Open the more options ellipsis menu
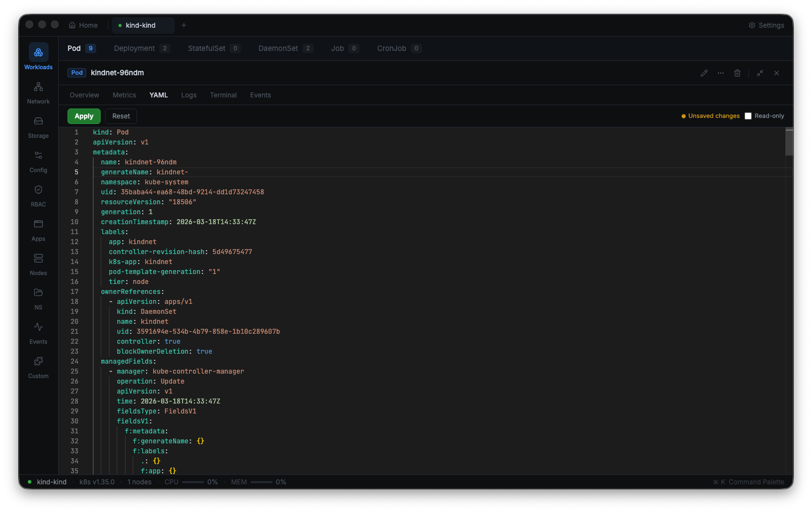Screen dimensions: 812x512 click(721, 73)
